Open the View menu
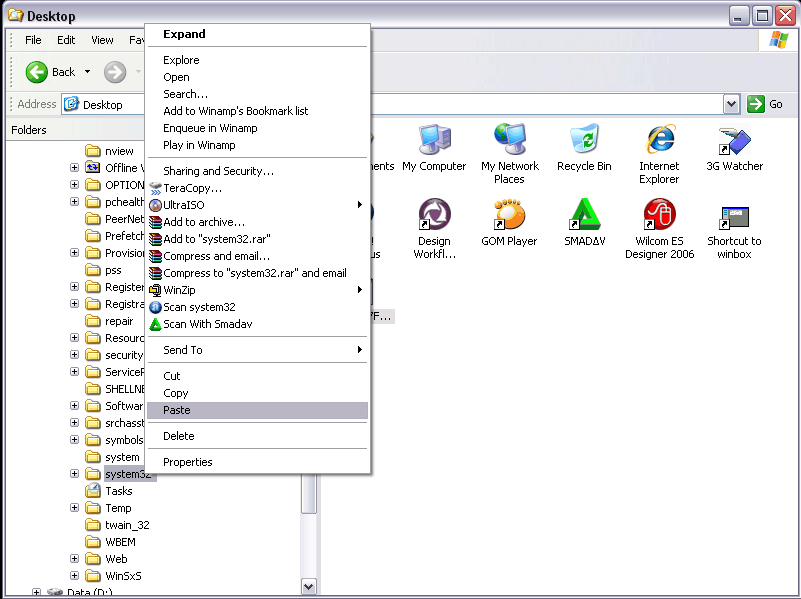The height and width of the screenshot is (599, 801). click(x=102, y=40)
